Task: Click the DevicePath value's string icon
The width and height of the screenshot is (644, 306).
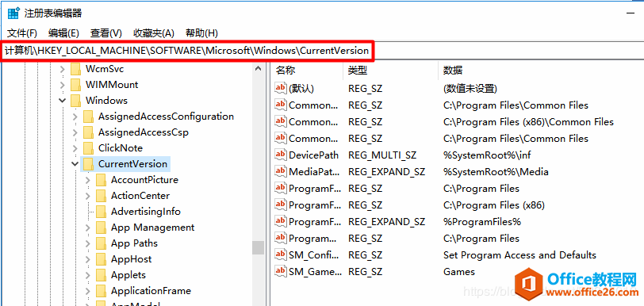Action: click(x=281, y=155)
